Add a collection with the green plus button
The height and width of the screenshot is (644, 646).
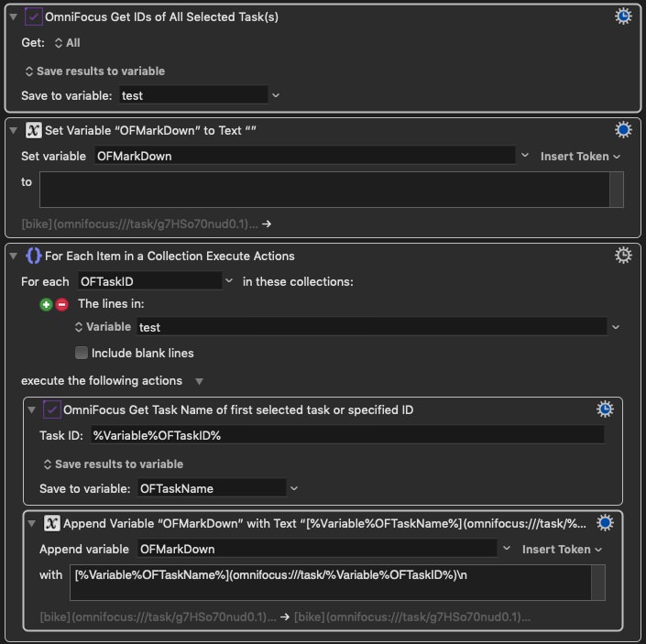pyautogui.click(x=46, y=305)
